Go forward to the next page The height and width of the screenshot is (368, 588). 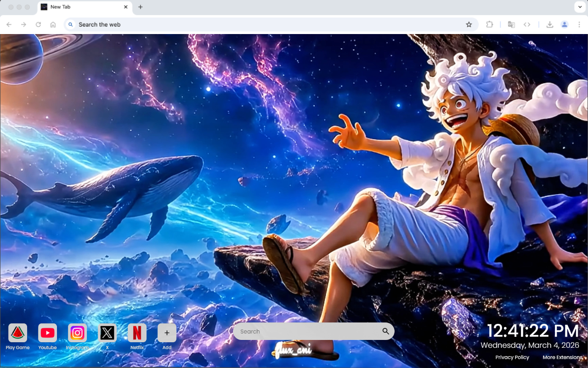coord(23,24)
